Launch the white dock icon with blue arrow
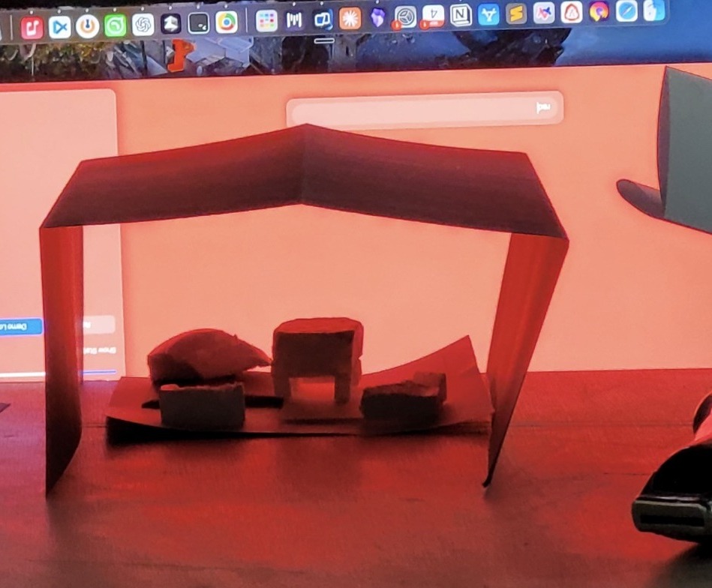This screenshot has width=712, height=588. click(x=60, y=27)
